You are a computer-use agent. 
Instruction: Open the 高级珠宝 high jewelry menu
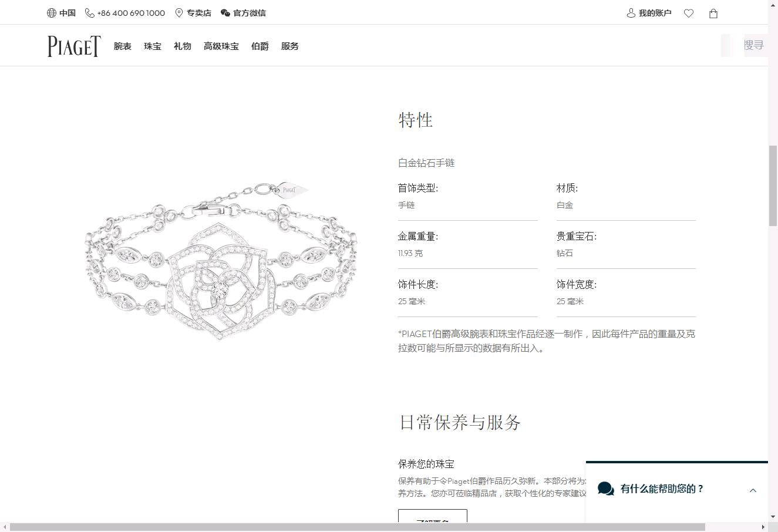click(221, 46)
